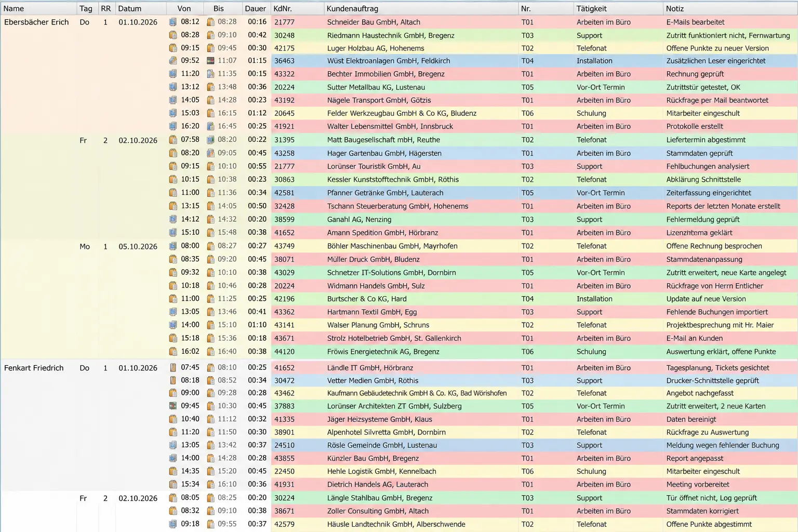Select the Ebersbächer Erich name cell

point(36,22)
